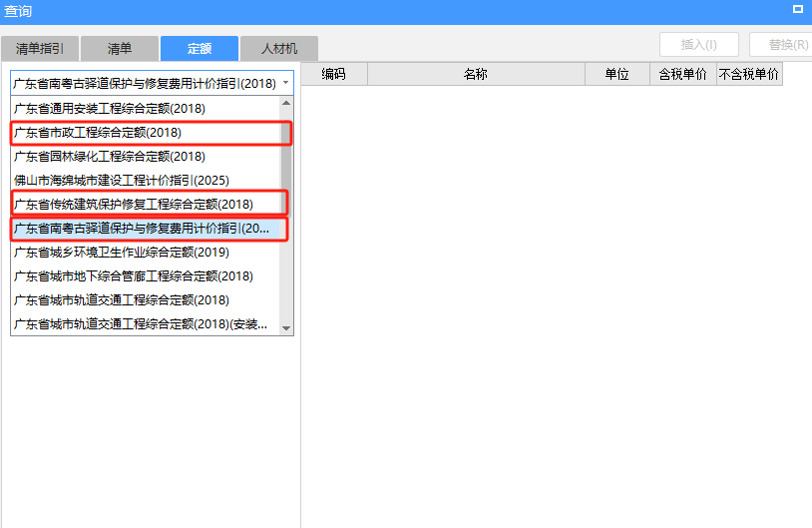812x528 pixels.
Task: Click the 插入(I) button
Action: (x=699, y=45)
